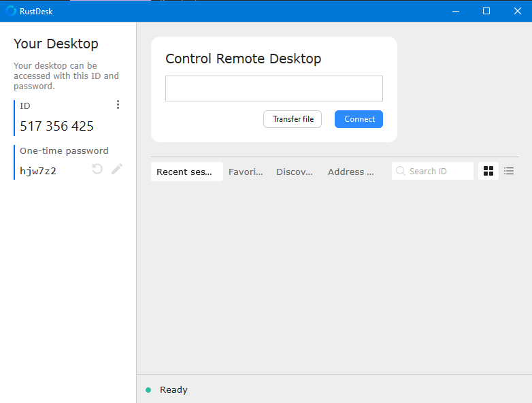Click the RustDesk logo in title bar
This screenshot has height=403, width=532.
(11, 11)
